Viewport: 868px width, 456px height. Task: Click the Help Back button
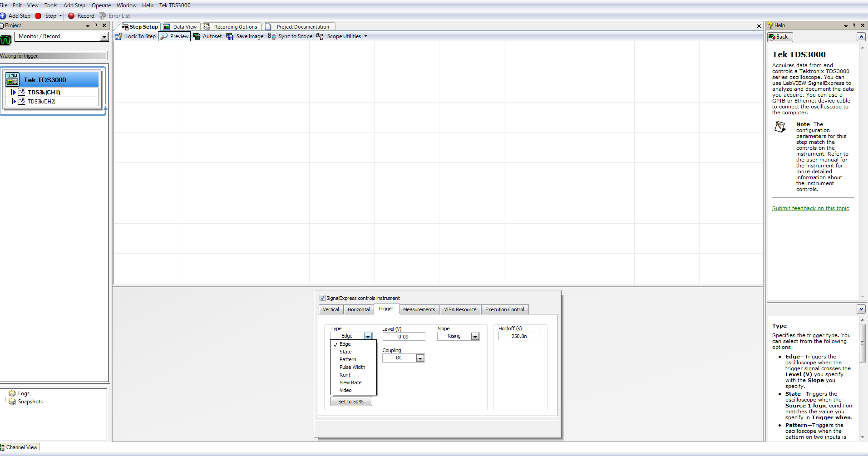780,37
